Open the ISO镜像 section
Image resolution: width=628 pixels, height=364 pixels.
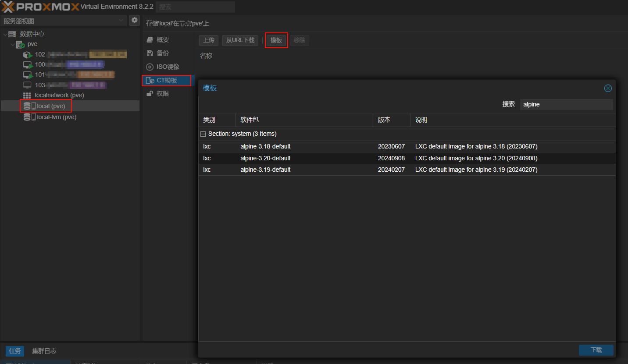168,67
